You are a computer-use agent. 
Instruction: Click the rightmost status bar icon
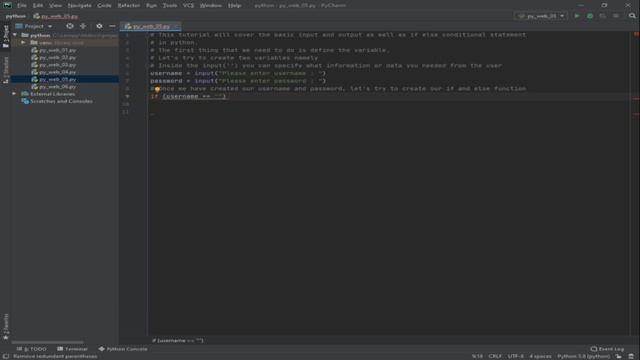click(631, 356)
